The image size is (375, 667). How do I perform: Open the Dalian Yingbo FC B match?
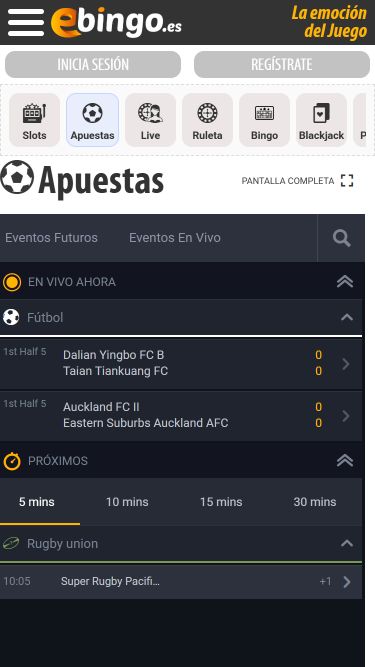181,364
